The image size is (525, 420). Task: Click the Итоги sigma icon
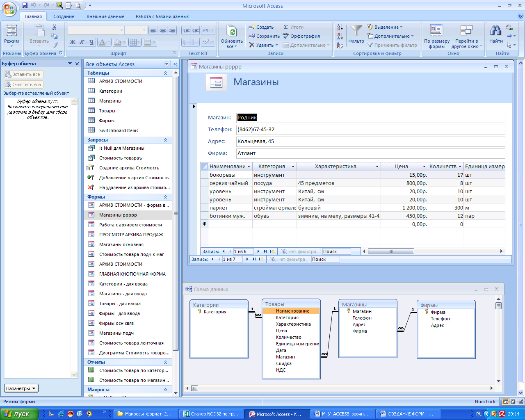pos(286,27)
